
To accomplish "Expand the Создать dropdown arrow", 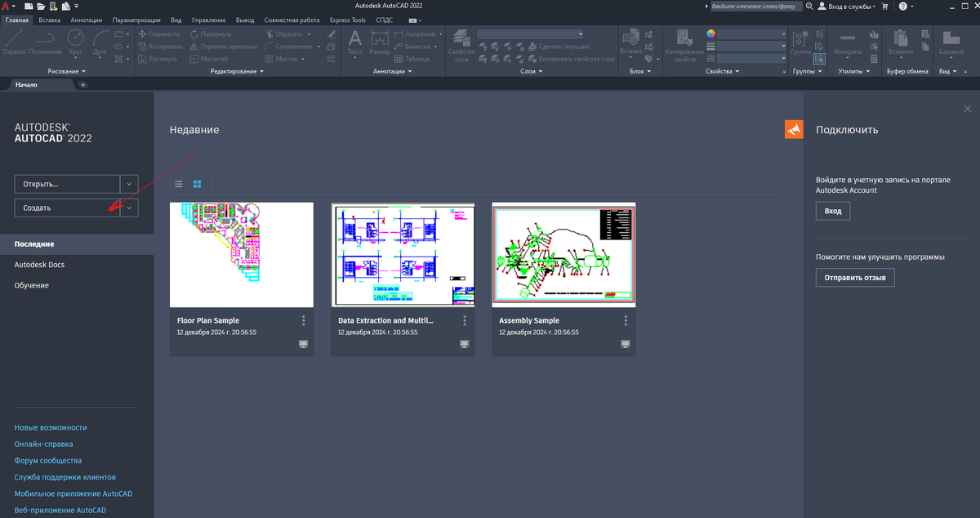I will point(129,208).
